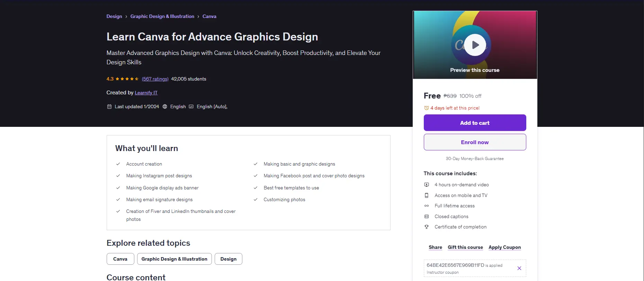The width and height of the screenshot is (644, 281).
Task: Play the course preview video
Action: tap(475, 45)
